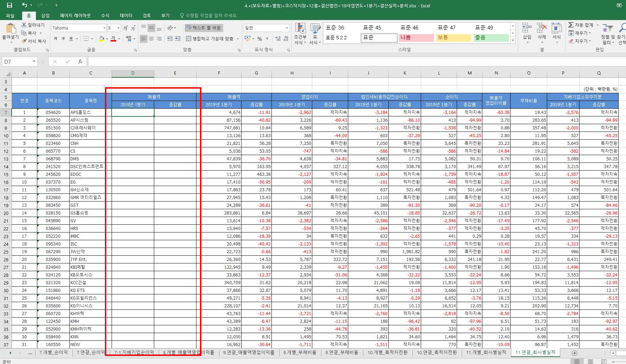Click the add new sheet plus icon

575,353
